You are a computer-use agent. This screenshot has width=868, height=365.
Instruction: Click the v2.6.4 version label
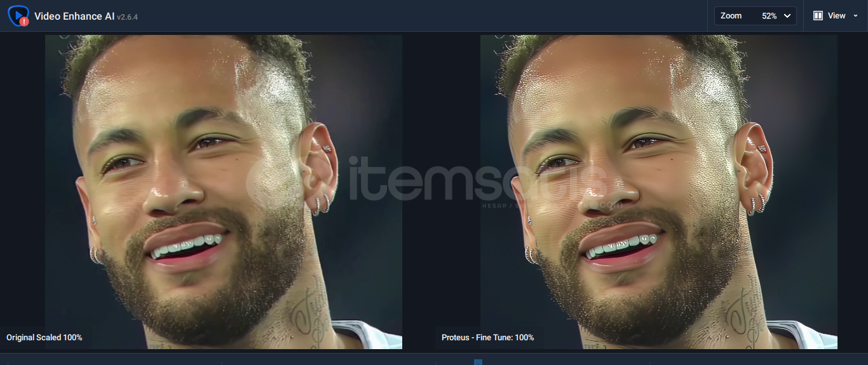click(127, 17)
